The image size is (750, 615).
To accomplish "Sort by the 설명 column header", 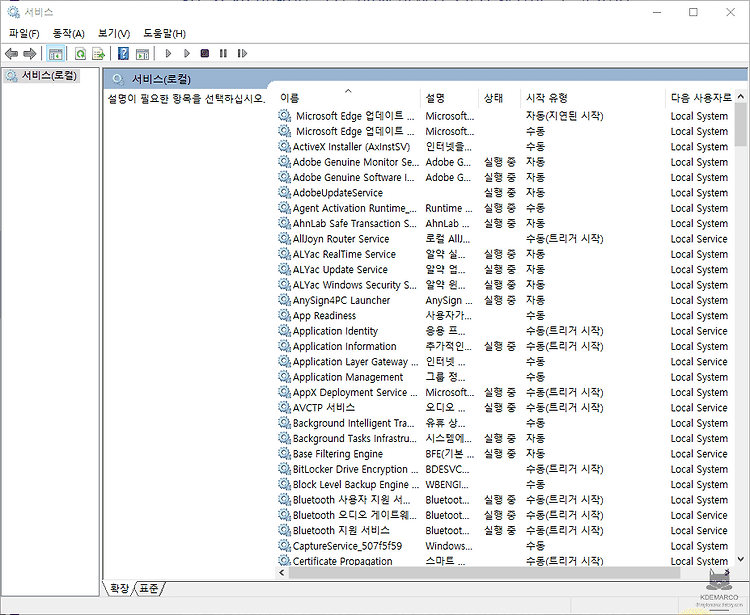I will point(449,98).
